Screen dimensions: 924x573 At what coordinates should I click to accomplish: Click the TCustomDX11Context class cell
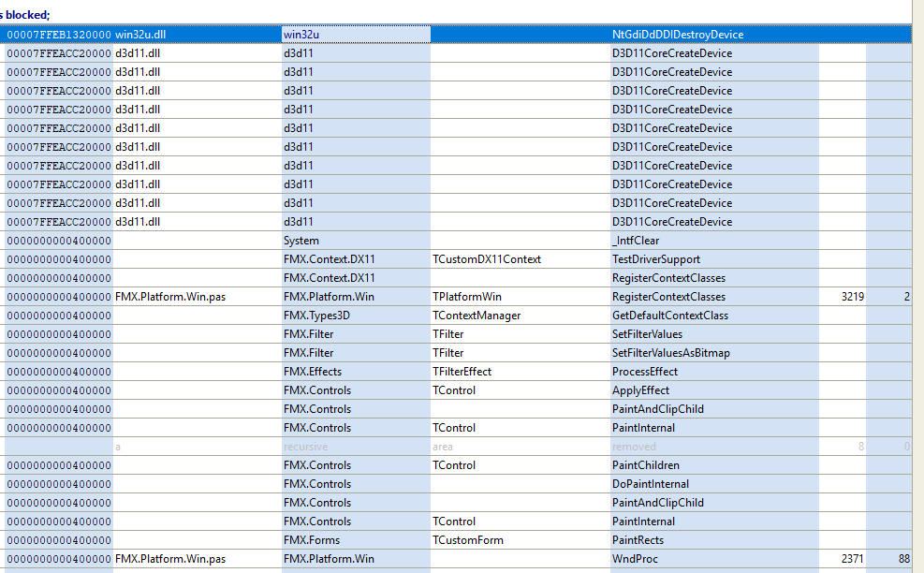521,259
